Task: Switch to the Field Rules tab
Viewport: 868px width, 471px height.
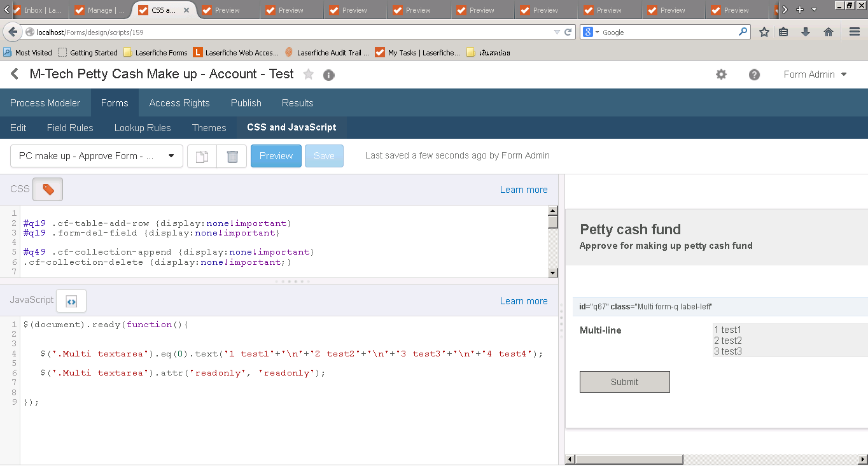Action: coord(70,128)
